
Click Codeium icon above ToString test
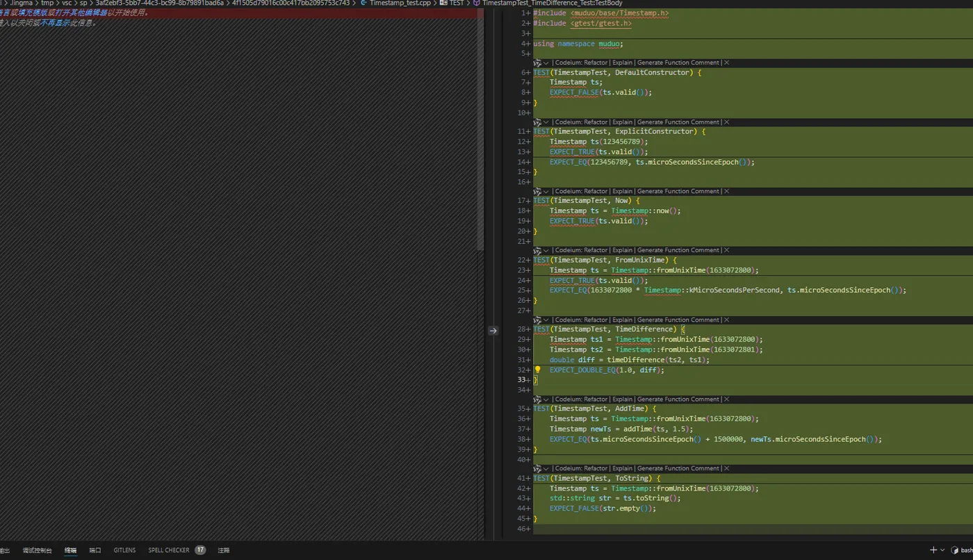coord(537,468)
